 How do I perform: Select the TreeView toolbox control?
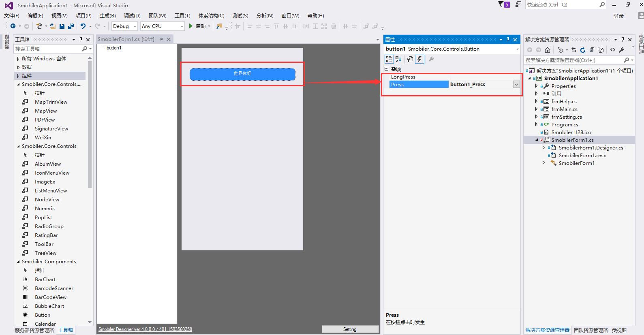pos(45,253)
